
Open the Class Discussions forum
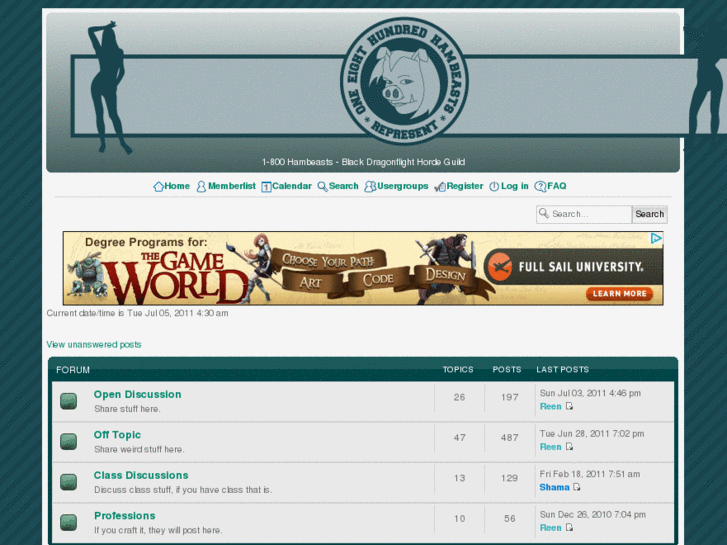coord(141,476)
